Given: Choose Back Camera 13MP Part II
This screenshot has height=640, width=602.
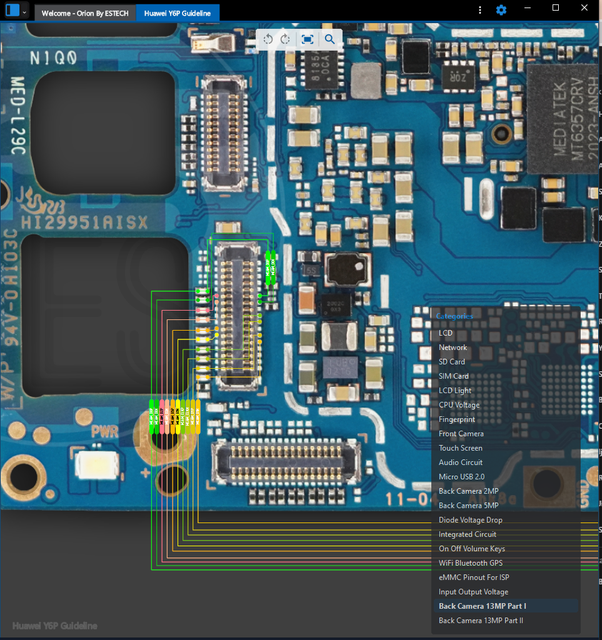Looking at the screenshot, I should coord(482,621).
